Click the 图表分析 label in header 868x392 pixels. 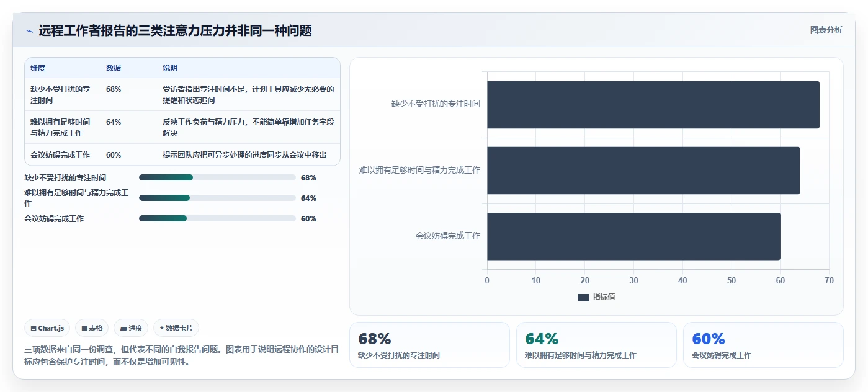pyautogui.click(x=826, y=30)
